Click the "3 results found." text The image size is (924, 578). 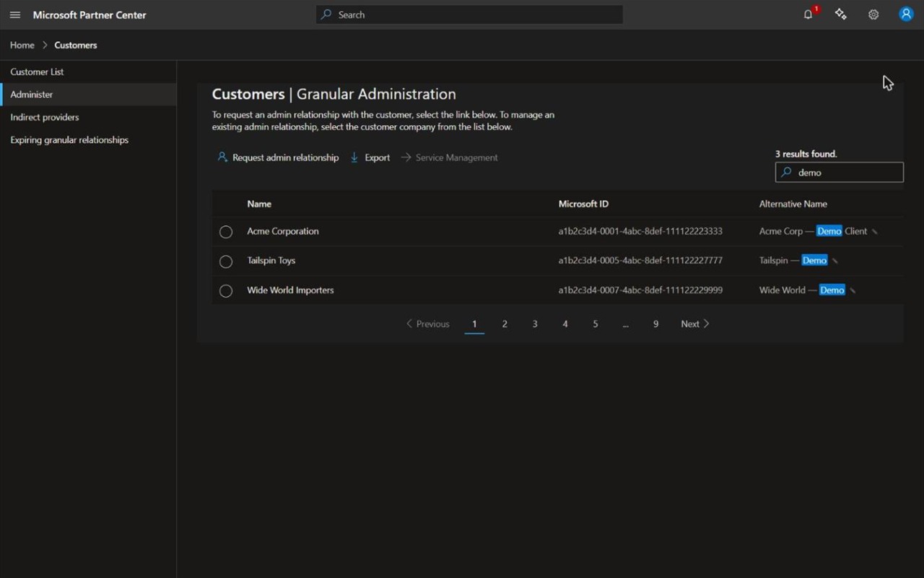pos(806,154)
